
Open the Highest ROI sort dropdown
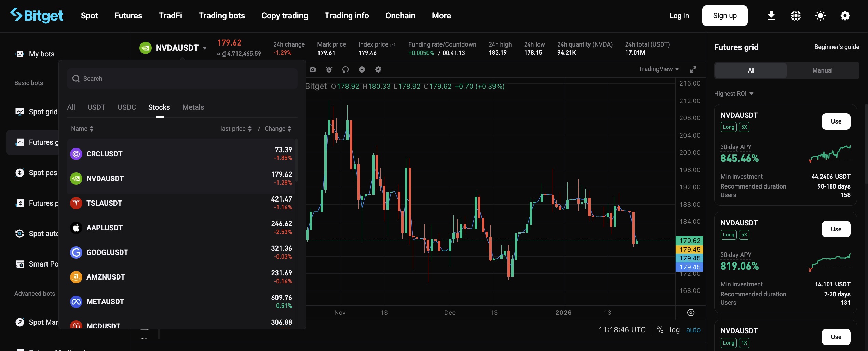734,93
